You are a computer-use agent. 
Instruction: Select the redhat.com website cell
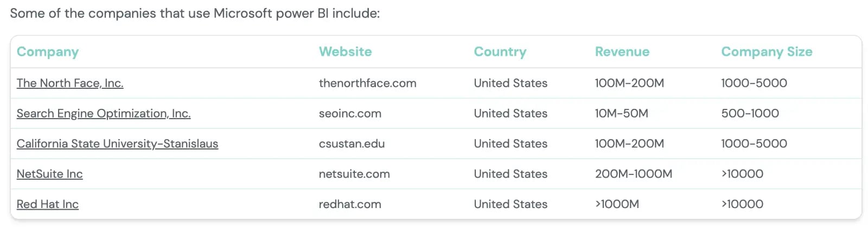[x=350, y=204]
